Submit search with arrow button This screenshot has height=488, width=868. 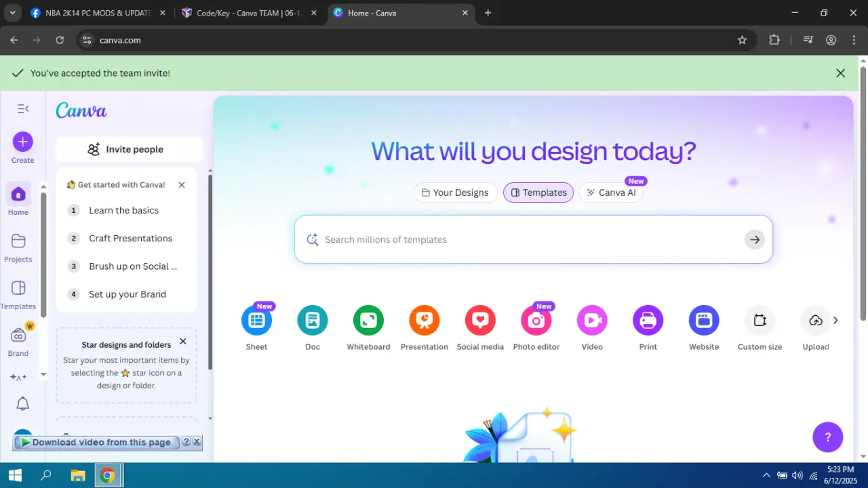(x=755, y=239)
